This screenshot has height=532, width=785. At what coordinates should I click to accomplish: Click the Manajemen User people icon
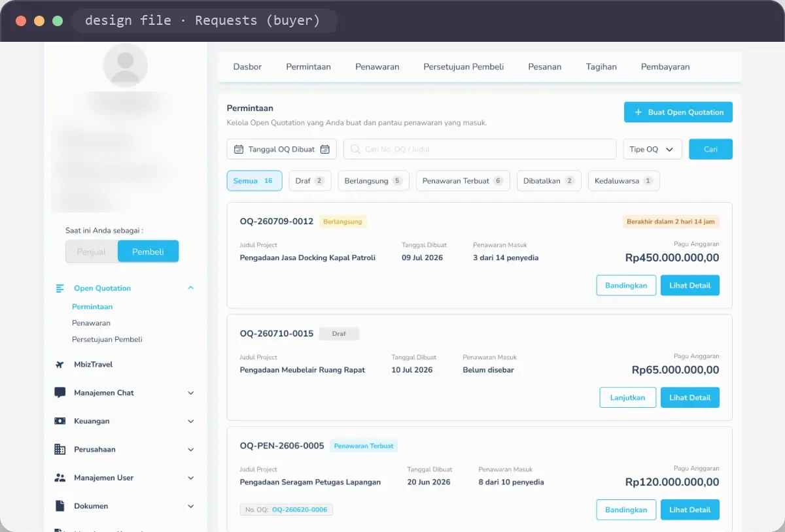[x=60, y=478]
